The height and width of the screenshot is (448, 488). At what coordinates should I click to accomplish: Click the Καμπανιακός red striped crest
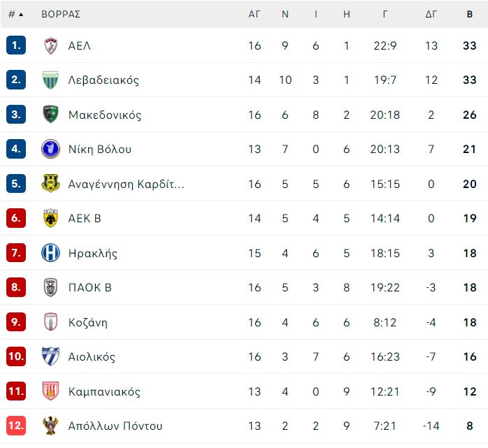(x=50, y=391)
